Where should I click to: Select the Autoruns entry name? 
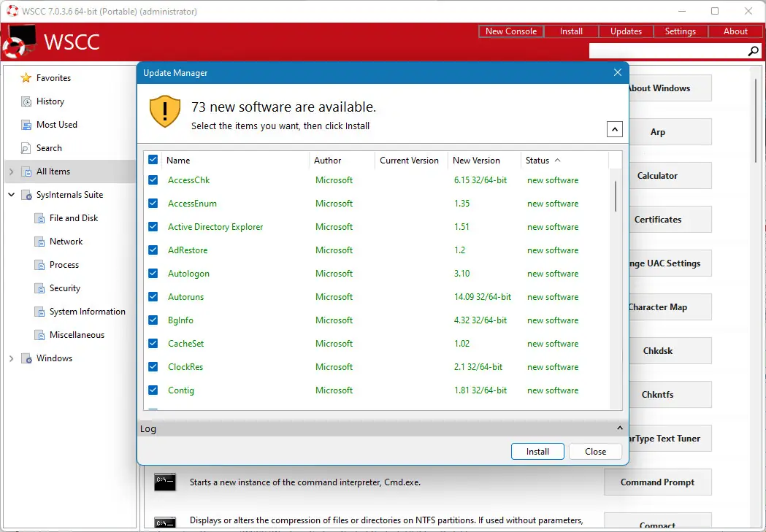[x=185, y=297]
